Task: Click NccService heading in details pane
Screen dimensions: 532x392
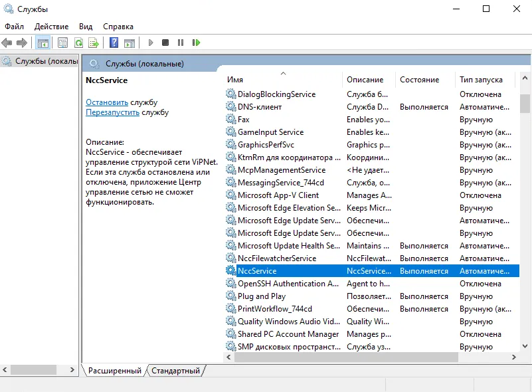Action: pos(106,80)
